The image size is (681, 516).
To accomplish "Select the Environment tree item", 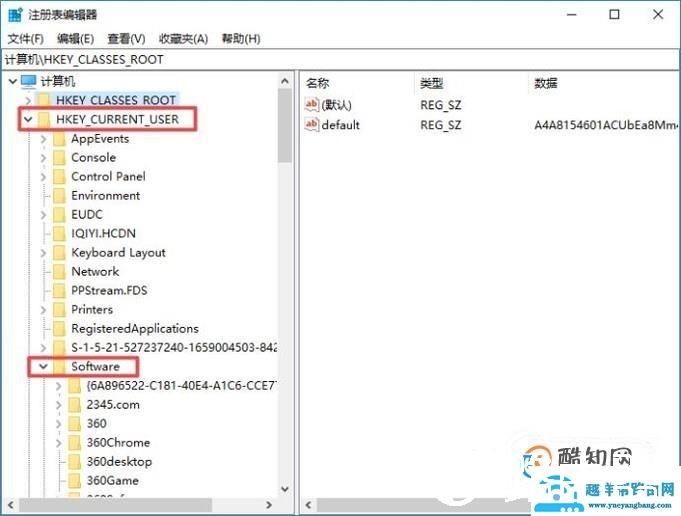I will coord(106,195).
